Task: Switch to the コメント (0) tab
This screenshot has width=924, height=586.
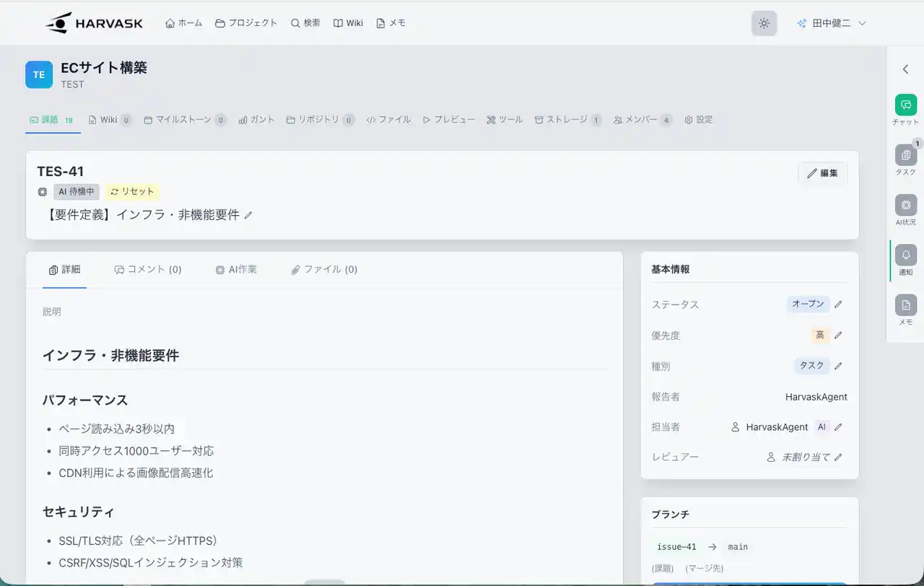Action: (148, 269)
